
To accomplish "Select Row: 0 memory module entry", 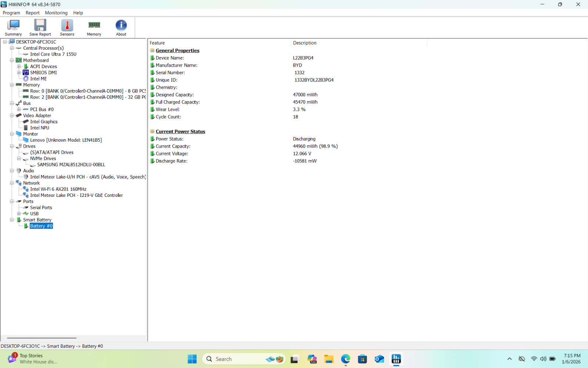I will click(x=88, y=91).
